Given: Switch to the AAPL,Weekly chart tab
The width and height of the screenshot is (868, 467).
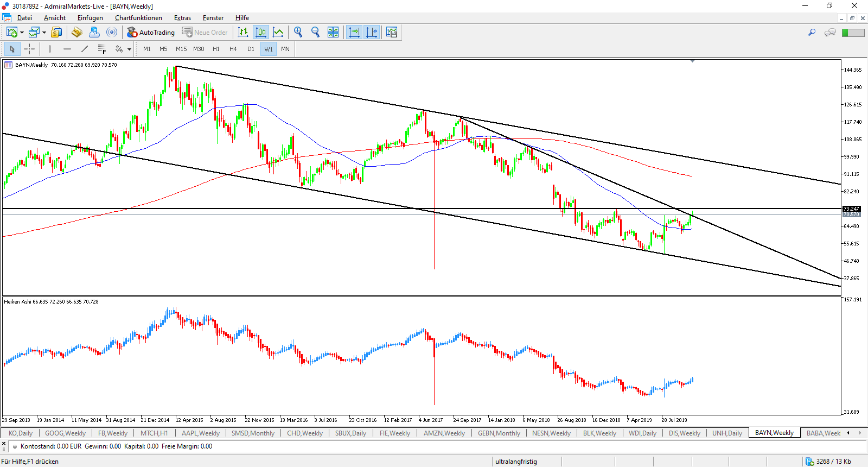Looking at the screenshot, I should [x=200, y=433].
